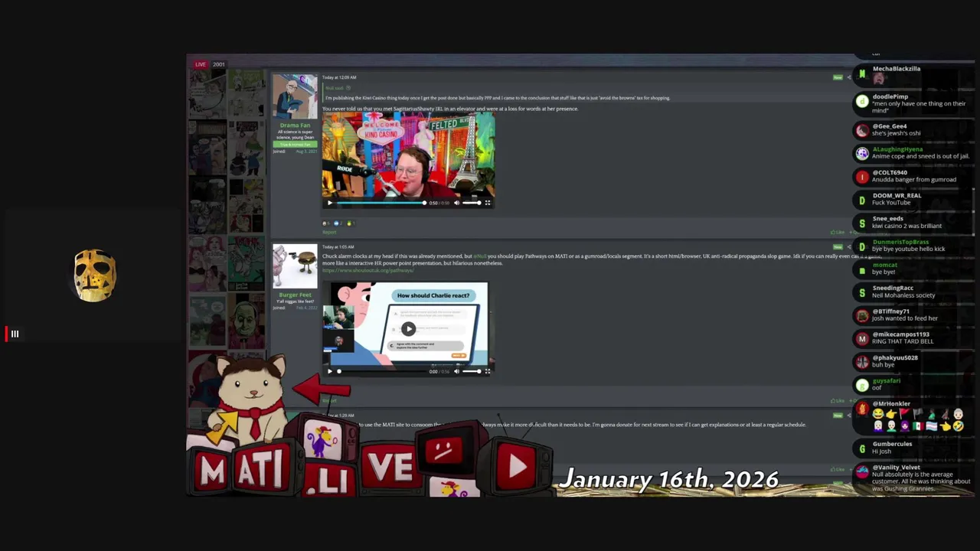Click the red LIVE indicator badge
Viewport: 980px width, 551px height.
201,64
